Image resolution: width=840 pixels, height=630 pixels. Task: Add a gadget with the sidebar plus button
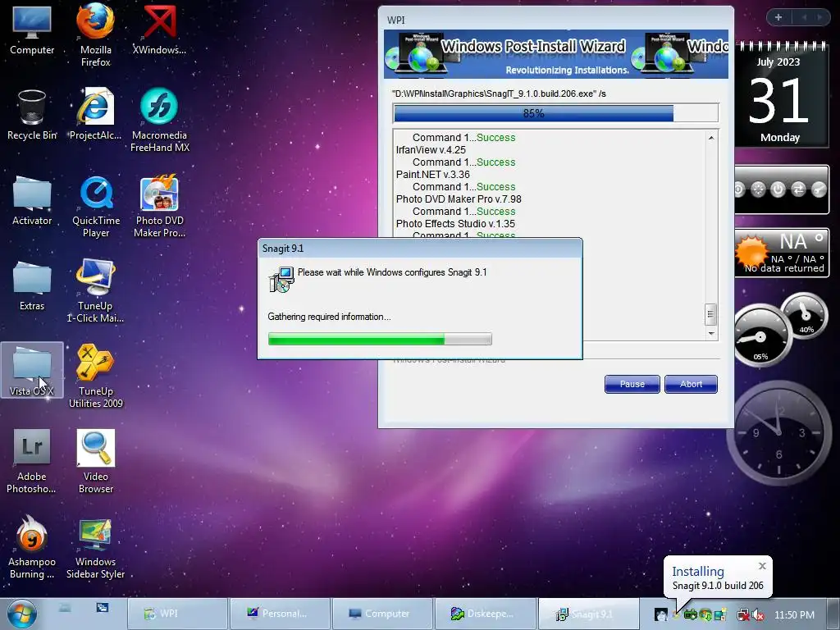point(778,17)
